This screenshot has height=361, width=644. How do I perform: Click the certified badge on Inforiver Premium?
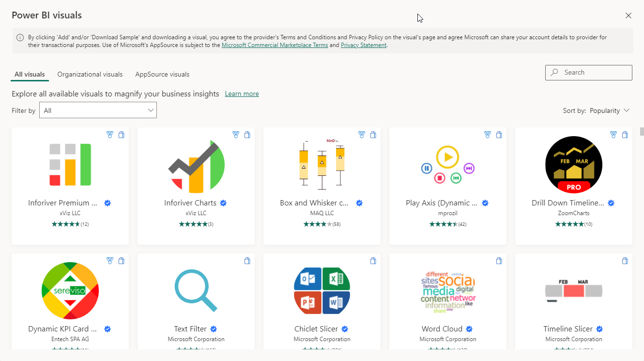[x=107, y=203]
